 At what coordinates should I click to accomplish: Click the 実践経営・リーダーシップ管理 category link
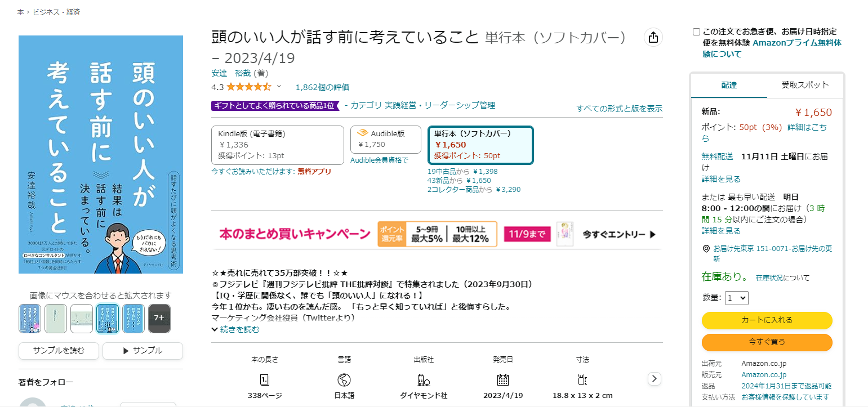440,105
